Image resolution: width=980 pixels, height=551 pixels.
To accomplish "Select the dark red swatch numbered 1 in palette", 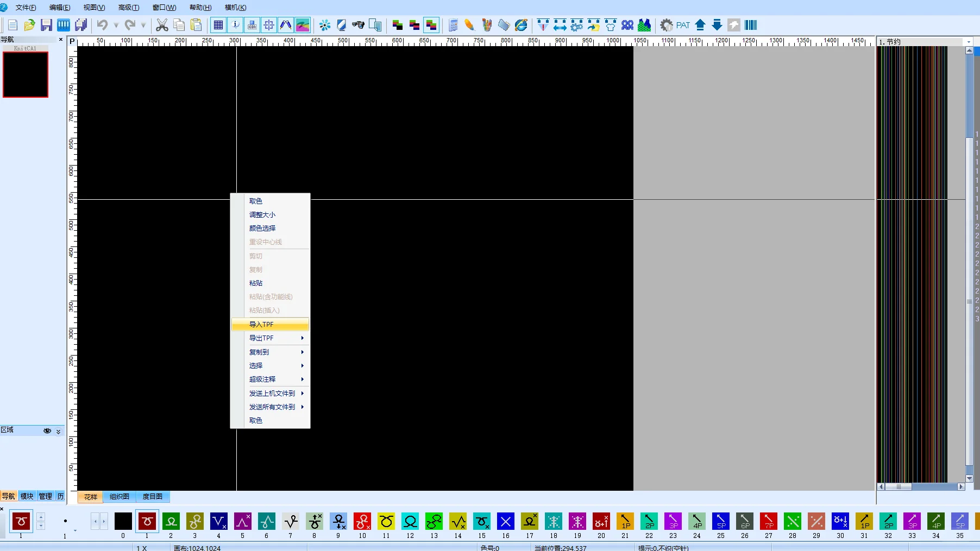I will [x=147, y=521].
